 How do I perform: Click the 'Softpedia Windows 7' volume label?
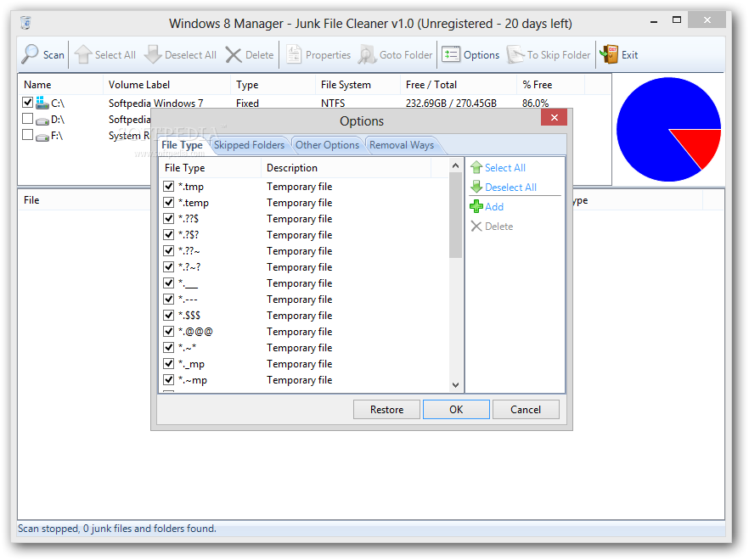tap(155, 104)
